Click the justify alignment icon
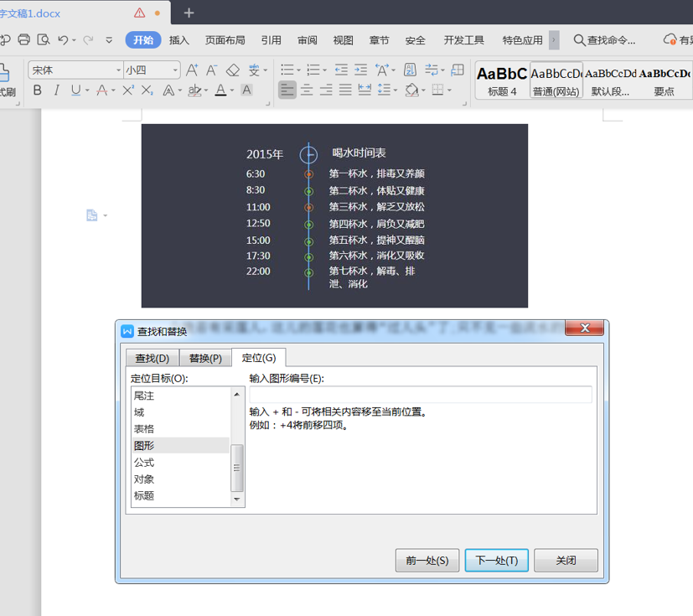The width and height of the screenshot is (693, 616). coord(345,91)
